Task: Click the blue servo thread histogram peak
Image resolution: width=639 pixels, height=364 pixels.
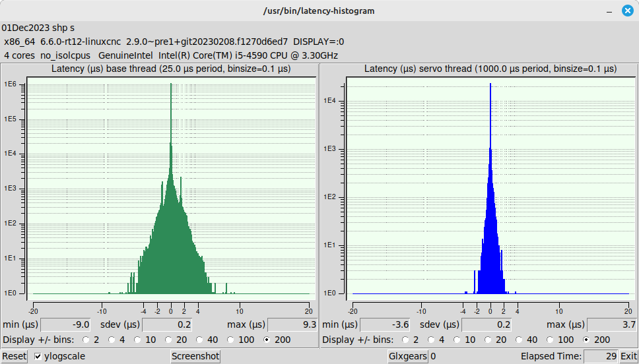Action: [490, 84]
